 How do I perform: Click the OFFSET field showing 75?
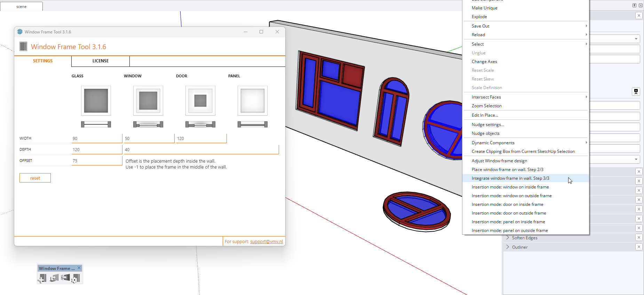tap(97, 161)
